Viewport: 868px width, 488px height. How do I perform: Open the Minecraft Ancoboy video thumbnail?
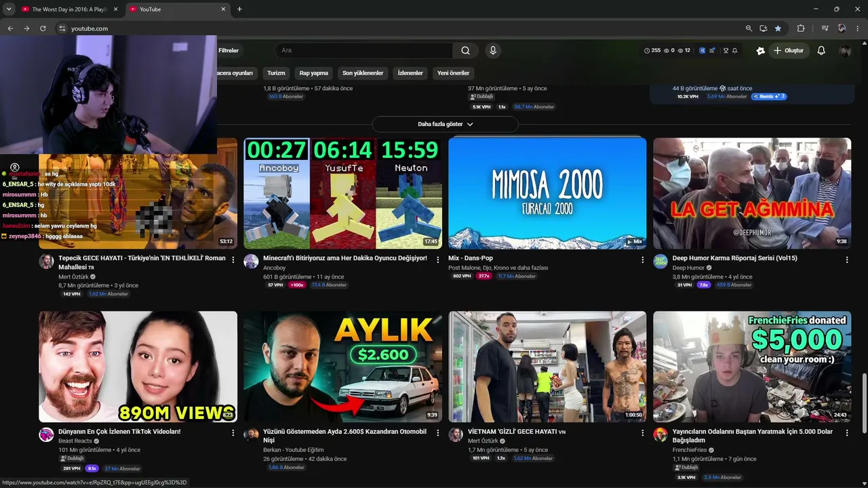coord(342,193)
